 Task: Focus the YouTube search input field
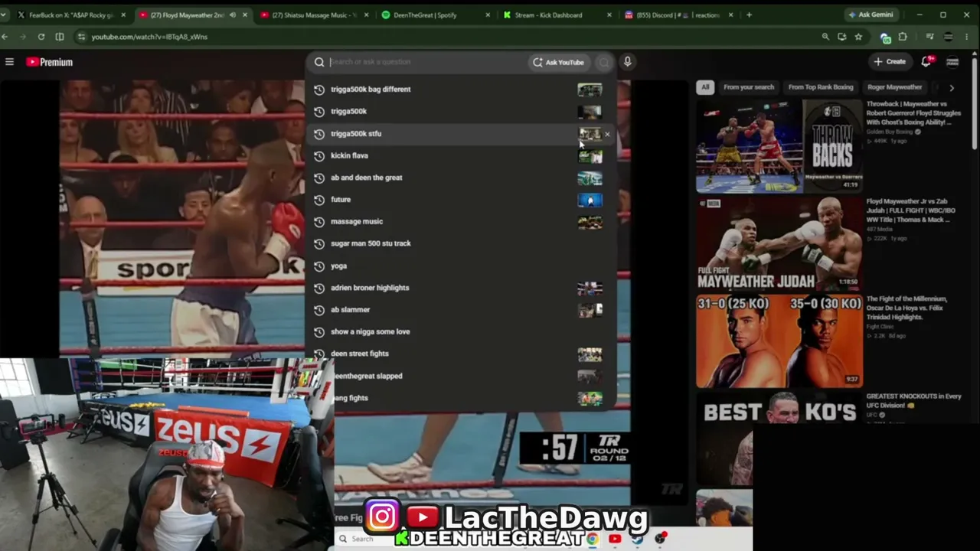tap(426, 62)
